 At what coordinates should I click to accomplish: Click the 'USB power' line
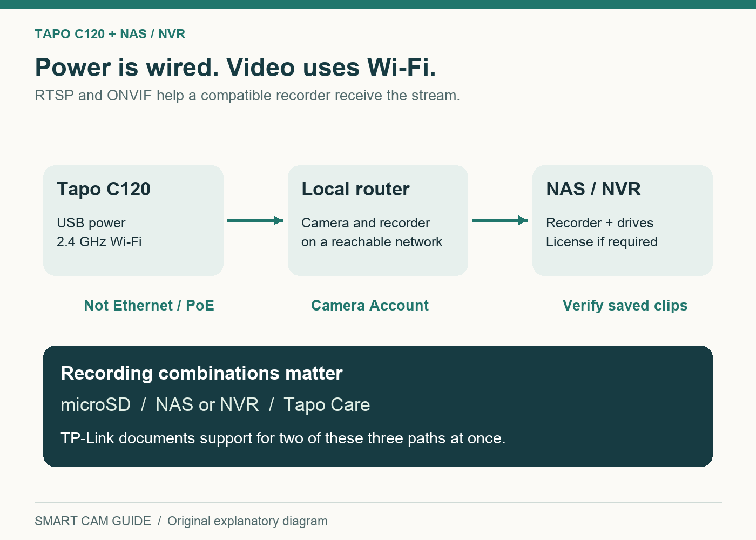tap(91, 223)
